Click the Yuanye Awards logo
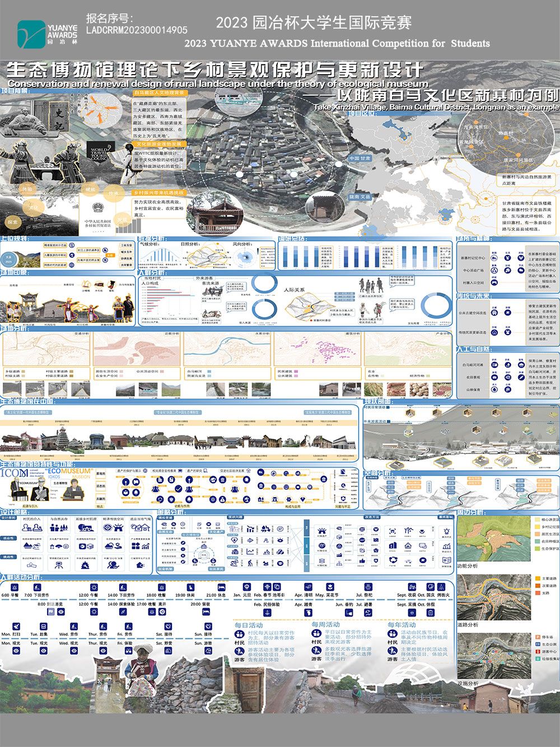Screen dimensions: 560x747 click(x=48, y=34)
